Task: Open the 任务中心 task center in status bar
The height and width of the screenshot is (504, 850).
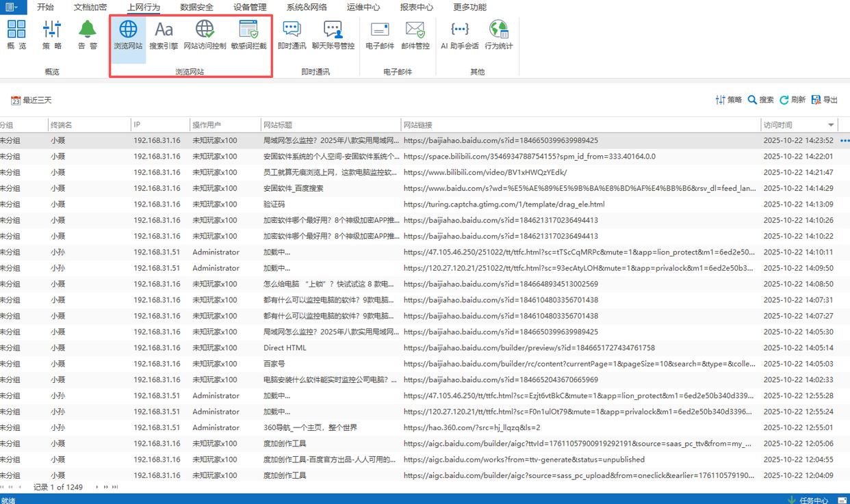Action: (808, 500)
